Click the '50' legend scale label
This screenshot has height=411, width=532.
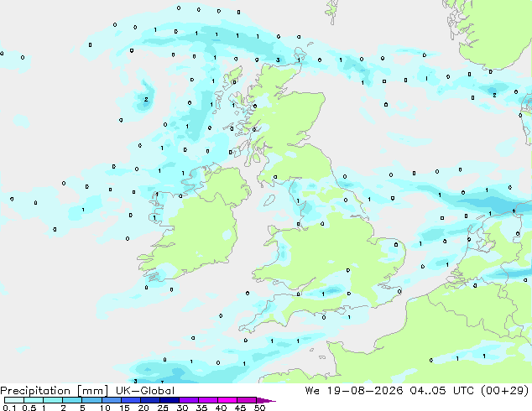coord(259,408)
